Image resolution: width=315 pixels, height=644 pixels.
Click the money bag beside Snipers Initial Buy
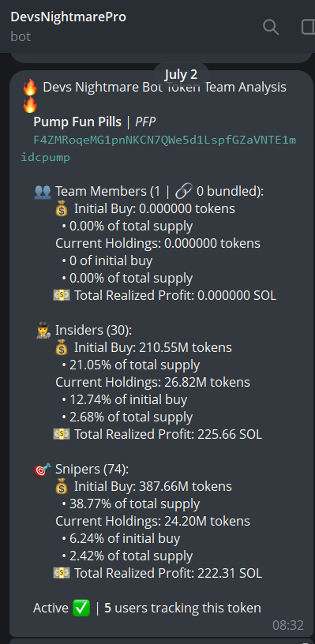click(x=62, y=487)
